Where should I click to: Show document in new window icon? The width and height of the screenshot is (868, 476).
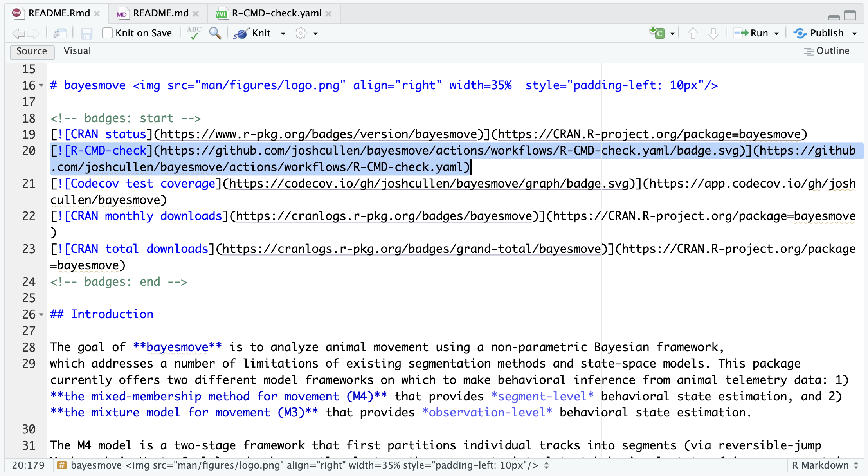tap(60, 34)
